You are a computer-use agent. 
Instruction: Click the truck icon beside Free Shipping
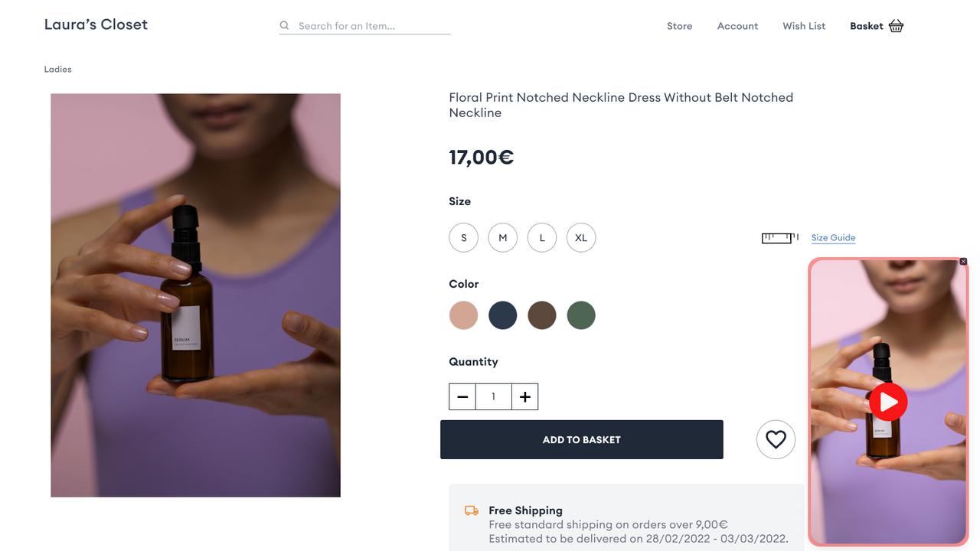tap(470, 510)
